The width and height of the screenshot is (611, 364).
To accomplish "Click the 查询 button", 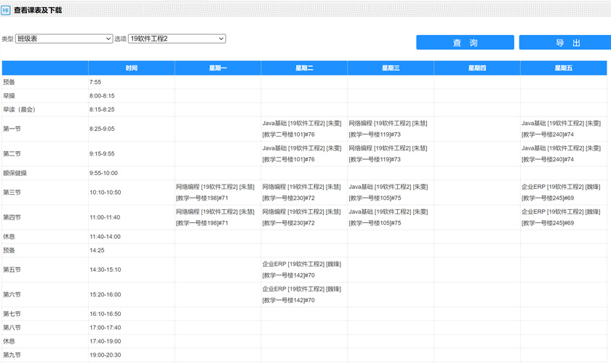I will (x=465, y=42).
